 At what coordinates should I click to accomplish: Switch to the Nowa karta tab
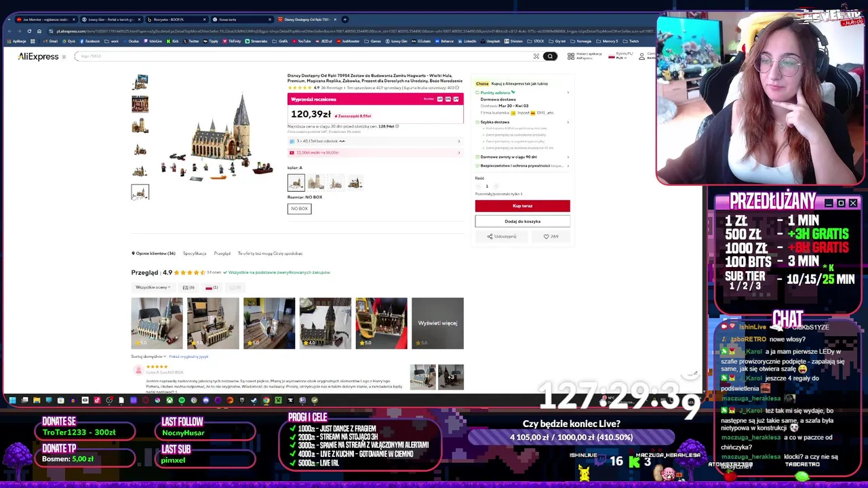(x=241, y=20)
